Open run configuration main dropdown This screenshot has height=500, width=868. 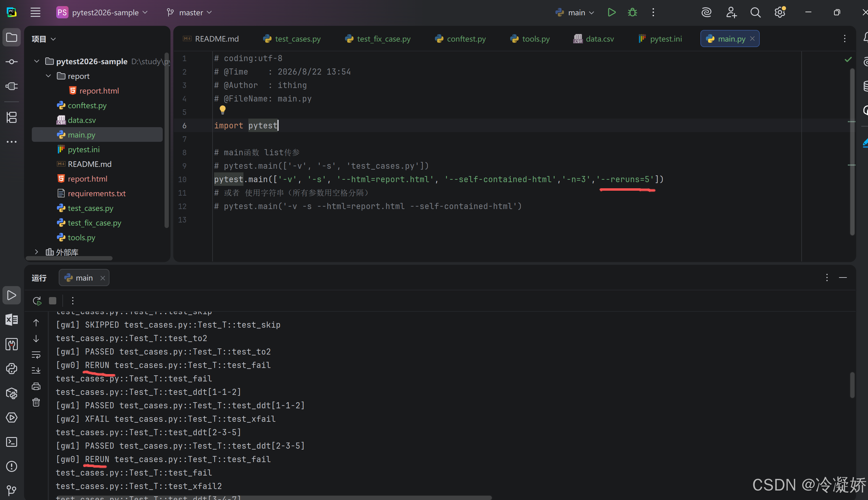[x=575, y=12]
